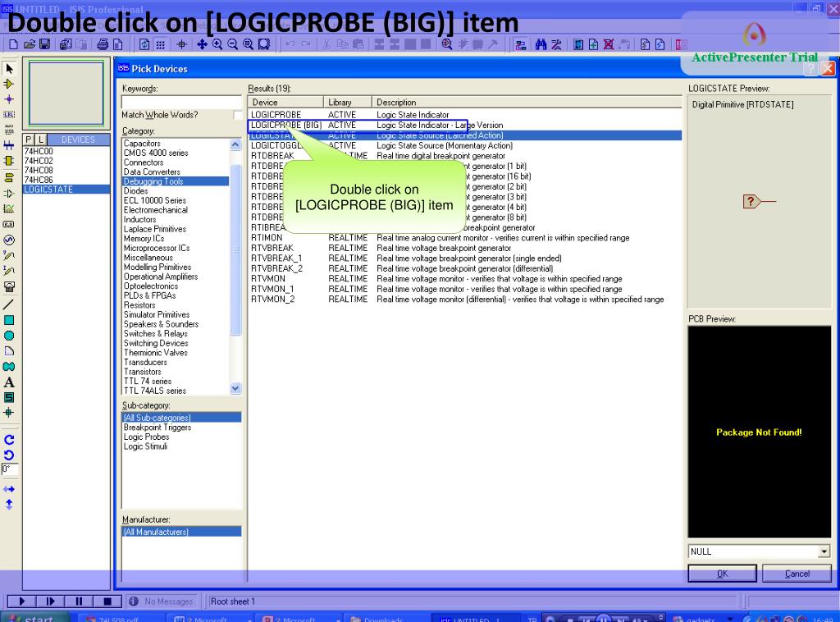Select the 2D Graphics Line tool

[9, 304]
